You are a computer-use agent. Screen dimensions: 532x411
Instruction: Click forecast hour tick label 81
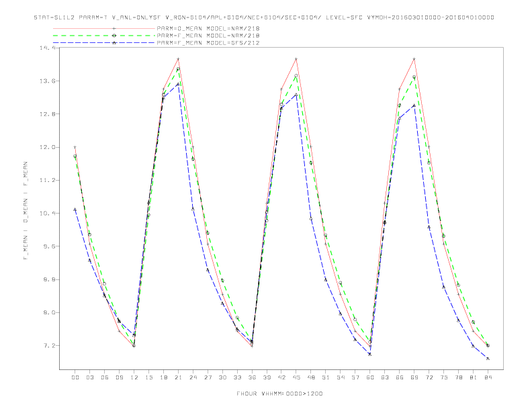474,377
